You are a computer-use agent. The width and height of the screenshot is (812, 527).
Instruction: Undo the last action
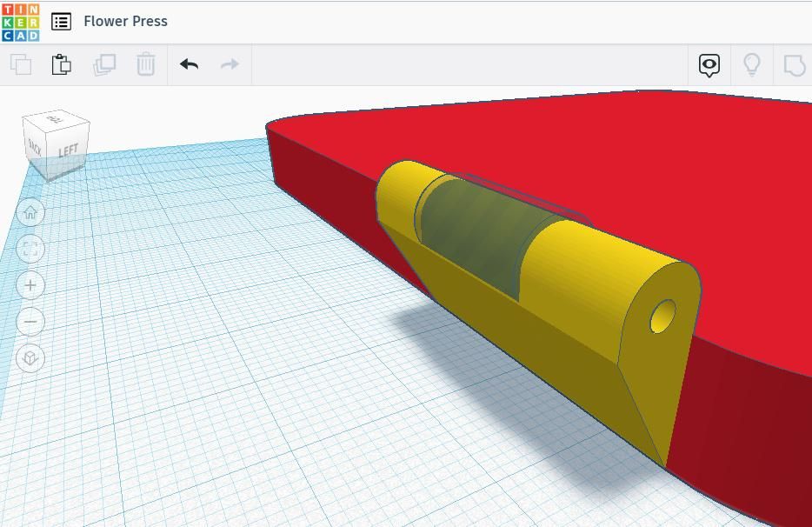click(x=189, y=64)
